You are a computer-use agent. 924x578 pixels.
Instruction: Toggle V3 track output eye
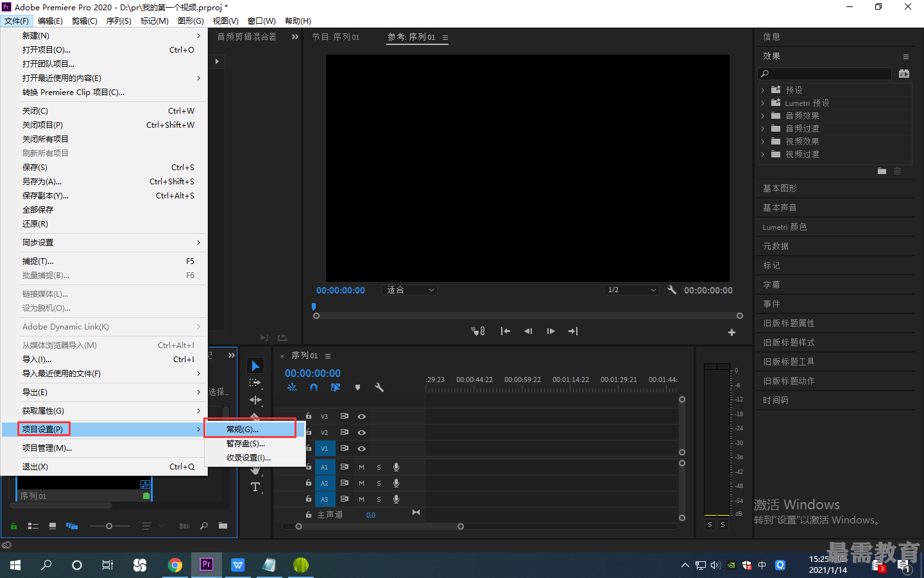click(361, 416)
